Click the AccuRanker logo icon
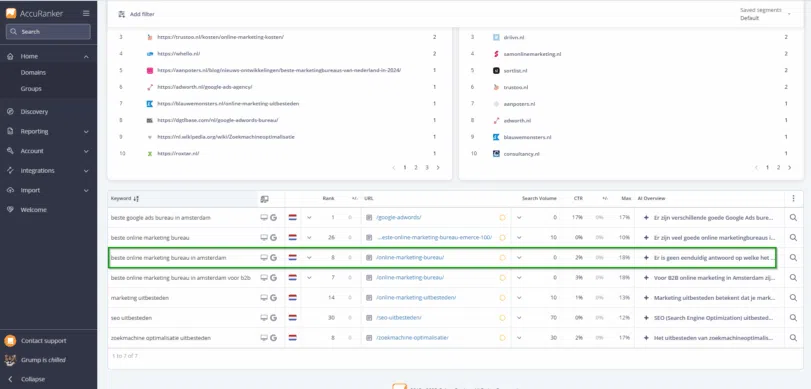Screen dimensions: 811x389 point(11,13)
